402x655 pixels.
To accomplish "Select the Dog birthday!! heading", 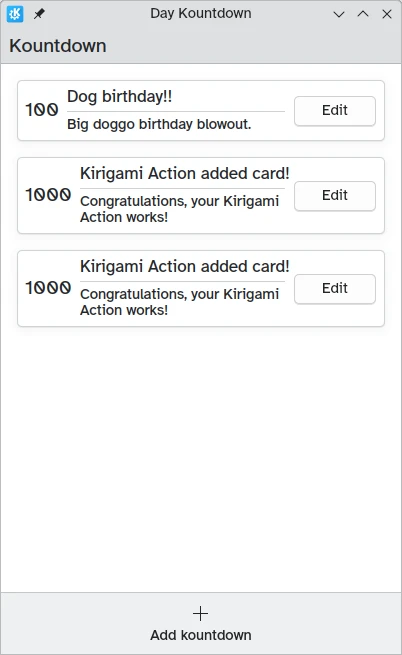I will click(x=120, y=96).
